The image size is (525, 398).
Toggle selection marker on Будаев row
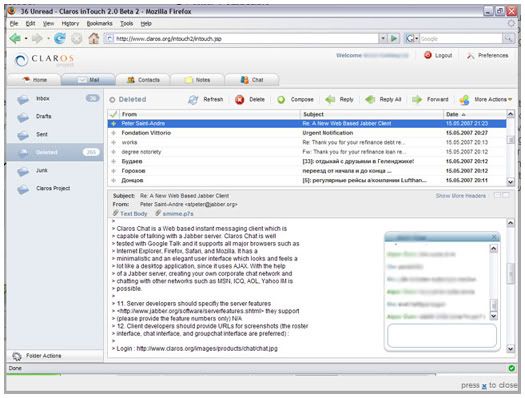tap(114, 162)
